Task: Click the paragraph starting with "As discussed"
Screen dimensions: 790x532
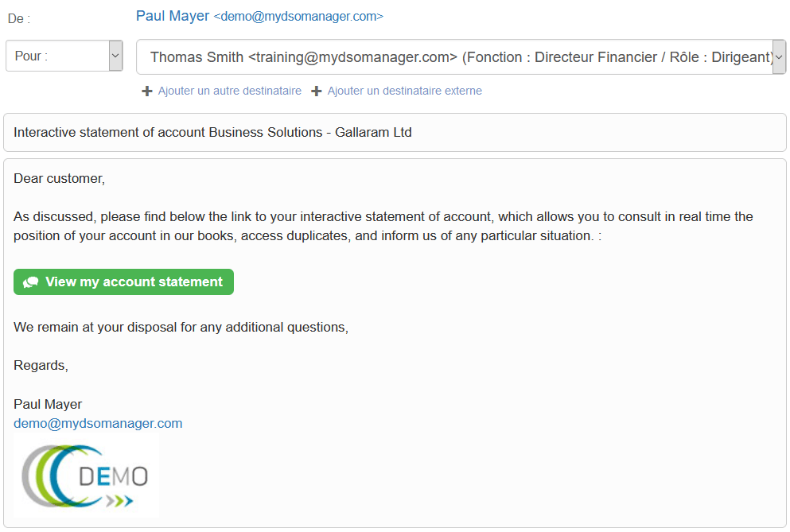Action: 382,227
